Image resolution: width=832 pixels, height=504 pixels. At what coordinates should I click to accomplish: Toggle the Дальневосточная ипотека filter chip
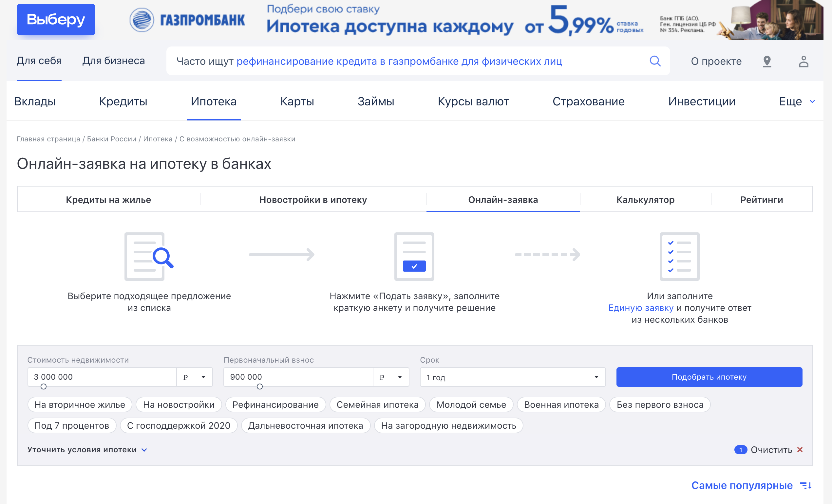(x=306, y=425)
